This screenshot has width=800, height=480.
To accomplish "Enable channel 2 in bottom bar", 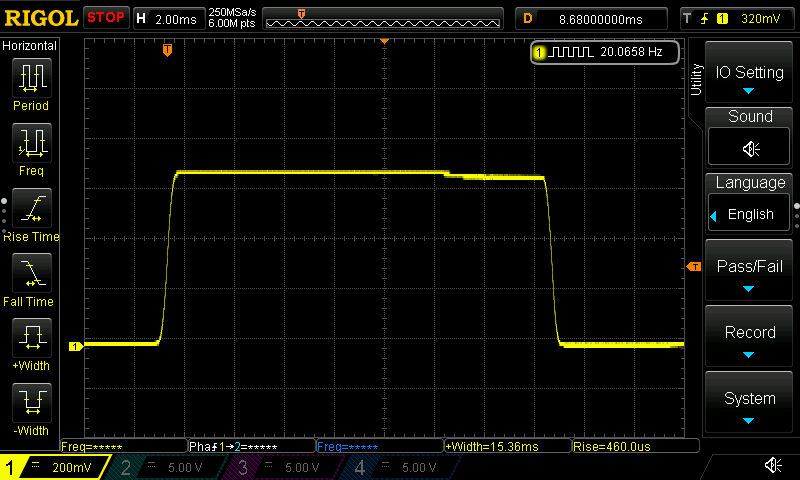I will [x=170, y=467].
